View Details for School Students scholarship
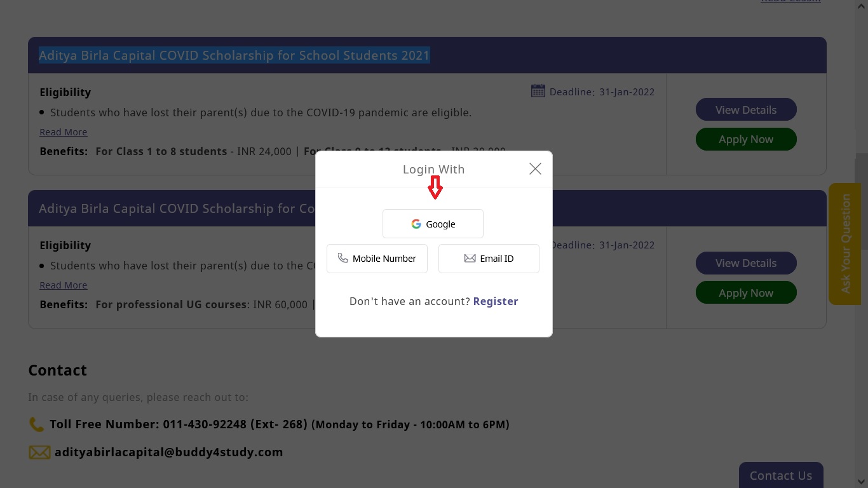 pyautogui.click(x=745, y=110)
